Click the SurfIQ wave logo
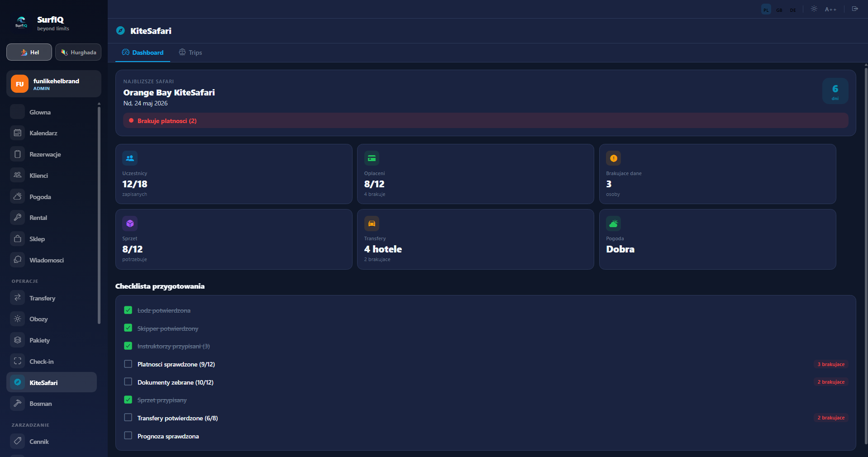The image size is (868, 457). pos(21,22)
